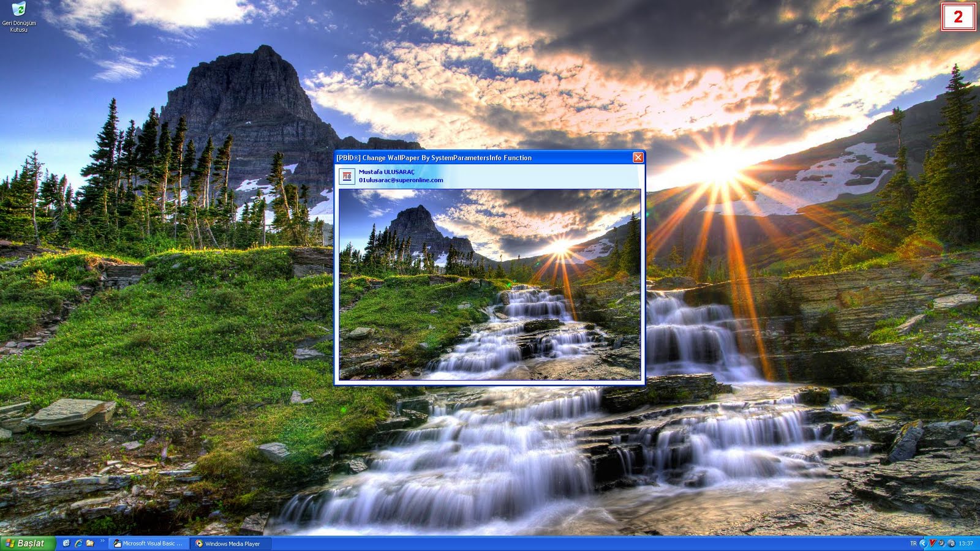Close the Change WallPaper window
This screenshot has width=980, height=551.
638,157
